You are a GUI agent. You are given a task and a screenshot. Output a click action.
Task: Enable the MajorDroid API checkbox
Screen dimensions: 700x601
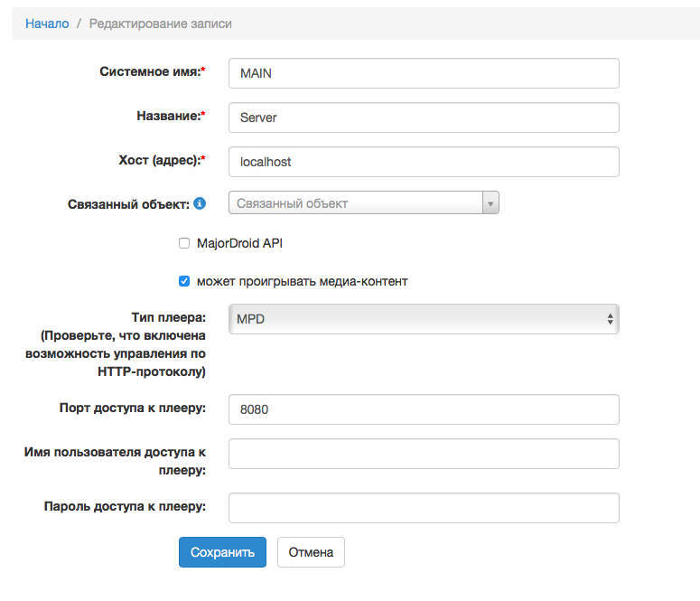pos(184,243)
